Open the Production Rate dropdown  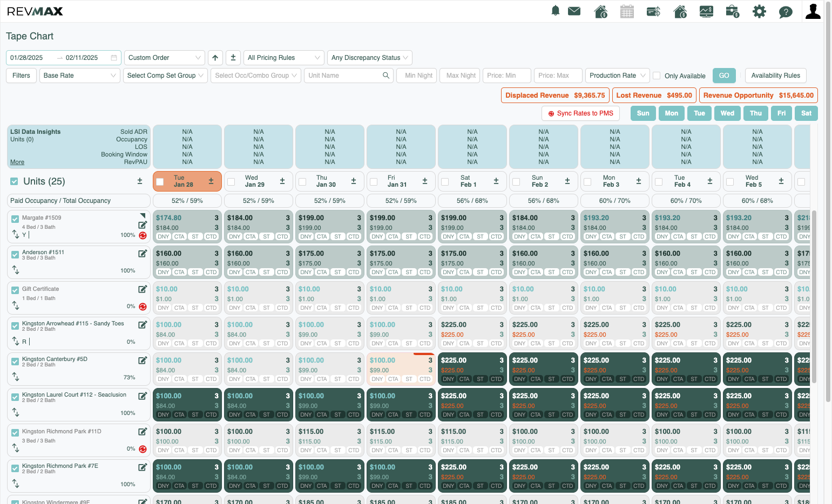(x=618, y=76)
